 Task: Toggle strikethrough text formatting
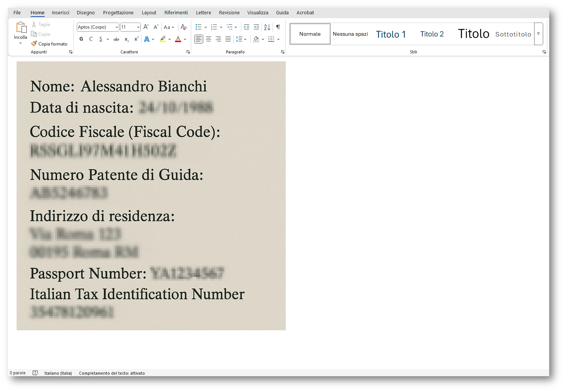tap(116, 39)
